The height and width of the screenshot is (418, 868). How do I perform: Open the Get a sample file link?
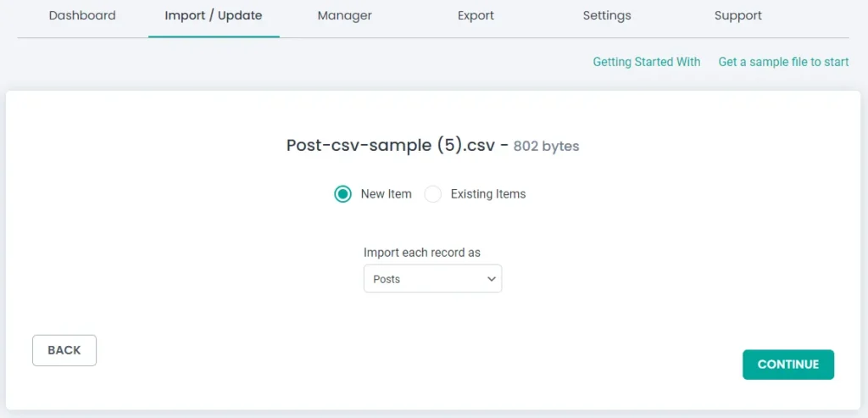coord(783,62)
